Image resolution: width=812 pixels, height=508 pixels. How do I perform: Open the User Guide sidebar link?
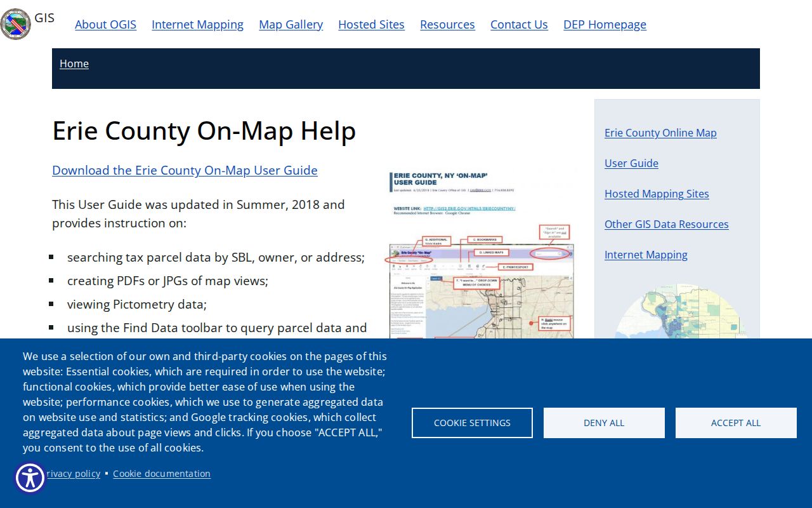[x=631, y=163]
